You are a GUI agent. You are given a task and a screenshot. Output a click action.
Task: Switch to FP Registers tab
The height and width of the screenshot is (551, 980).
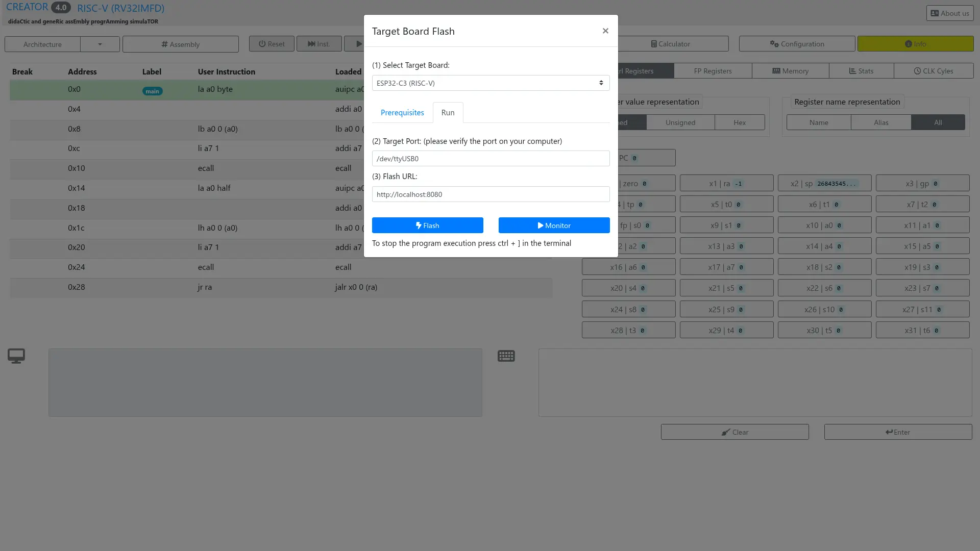pos(713,71)
